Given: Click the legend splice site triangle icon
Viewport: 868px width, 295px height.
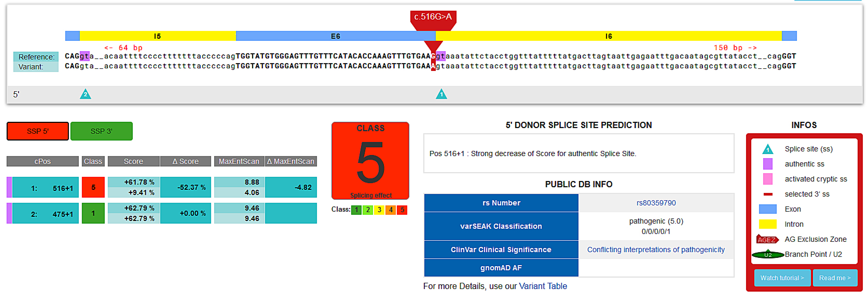Looking at the screenshot, I should (x=768, y=149).
